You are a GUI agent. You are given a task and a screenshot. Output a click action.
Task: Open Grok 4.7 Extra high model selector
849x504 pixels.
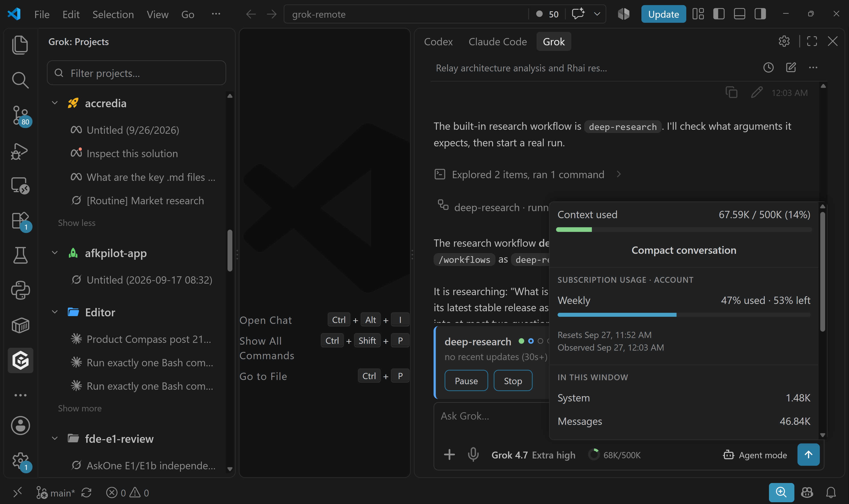click(533, 455)
